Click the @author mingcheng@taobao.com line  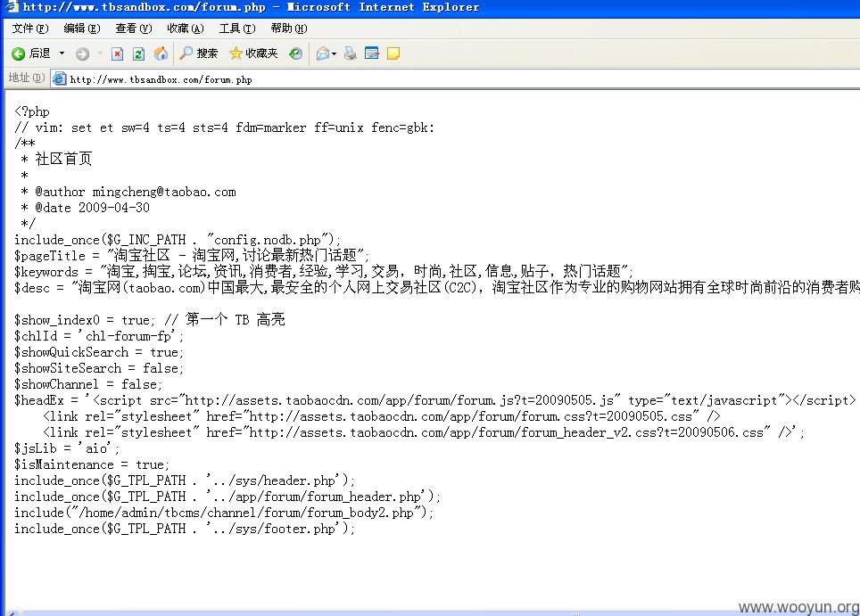pyautogui.click(x=128, y=192)
